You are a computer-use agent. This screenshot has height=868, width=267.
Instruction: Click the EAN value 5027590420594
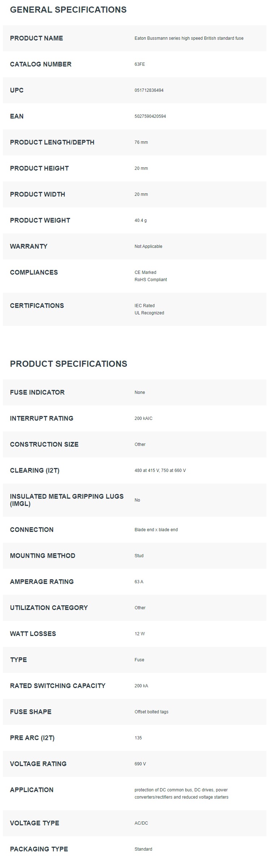click(x=150, y=116)
